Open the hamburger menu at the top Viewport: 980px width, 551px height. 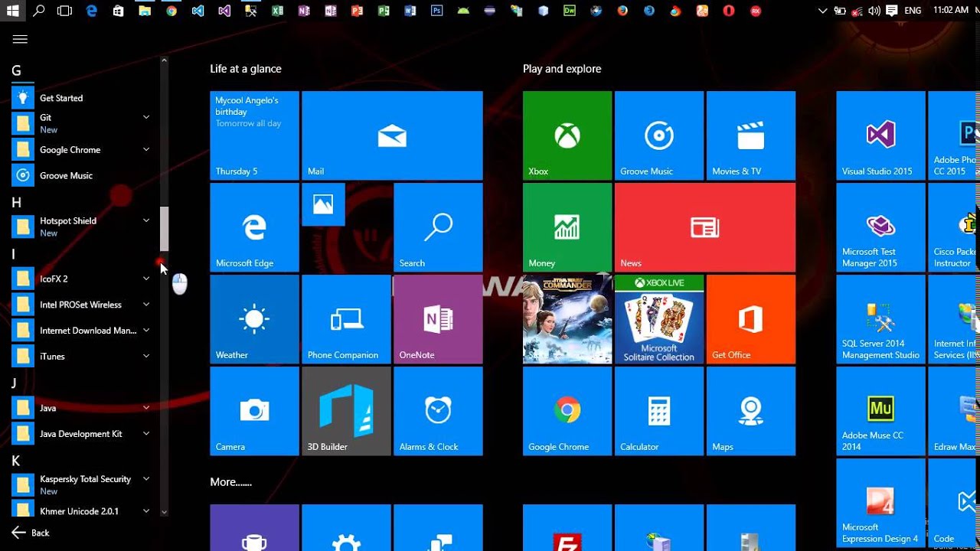20,39
